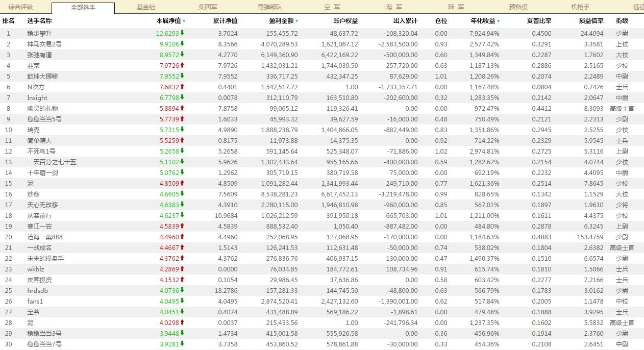Open player 张弛有道

(39, 55)
